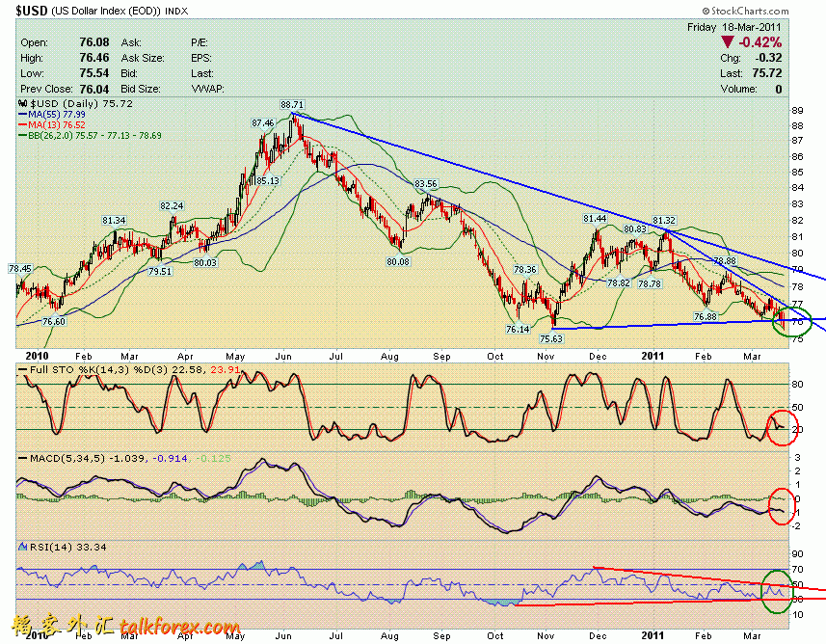Viewport: 826px width, 644px height.
Task: Click the 81.32 price label
Action: click(664, 220)
